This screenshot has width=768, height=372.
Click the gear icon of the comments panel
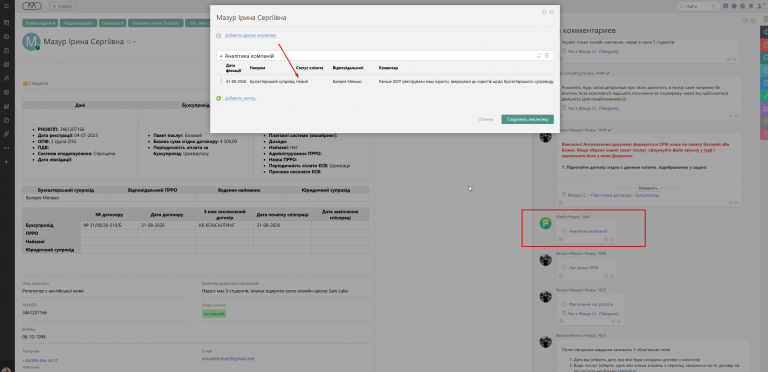746,21
